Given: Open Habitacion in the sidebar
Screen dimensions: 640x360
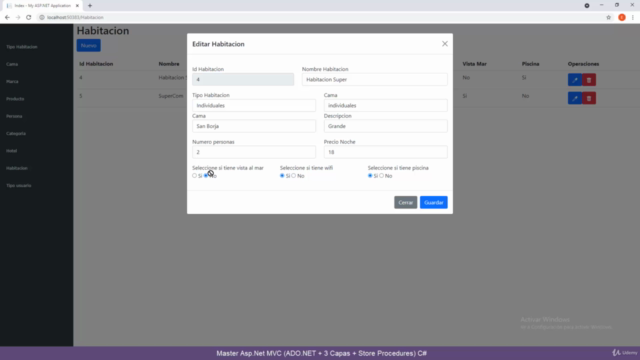Looking at the screenshot, I should (17, 168).
